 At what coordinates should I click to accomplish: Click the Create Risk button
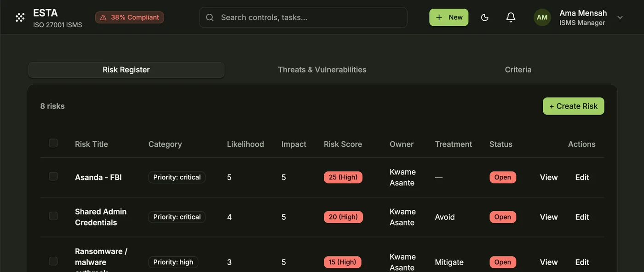pos(574,106)
